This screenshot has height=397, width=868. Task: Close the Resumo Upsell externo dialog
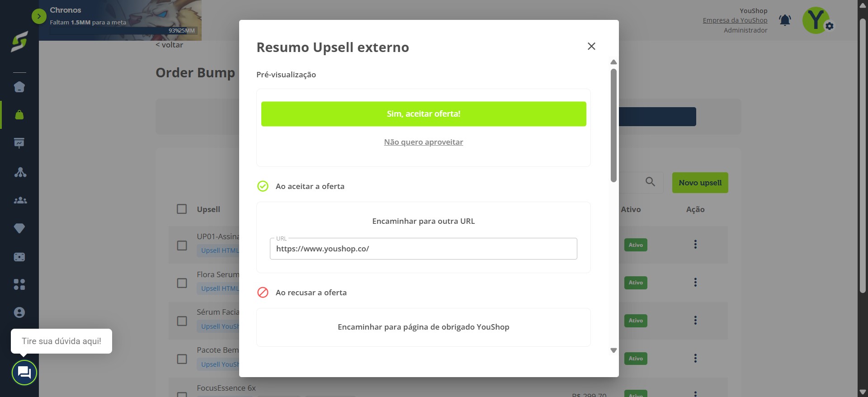click(x=591, y=46)
